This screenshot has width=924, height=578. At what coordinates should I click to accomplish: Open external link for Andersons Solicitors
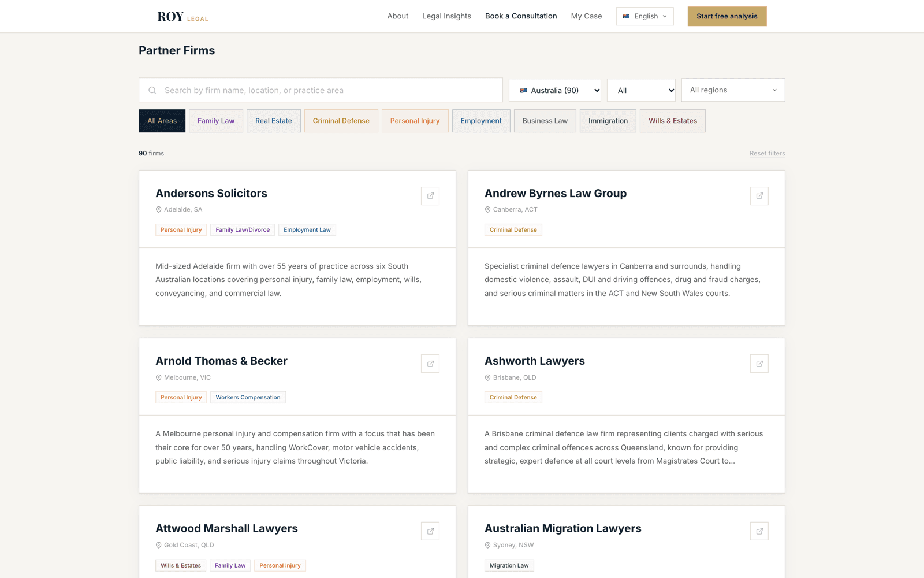pyautogui.click(x=430, y=196)
